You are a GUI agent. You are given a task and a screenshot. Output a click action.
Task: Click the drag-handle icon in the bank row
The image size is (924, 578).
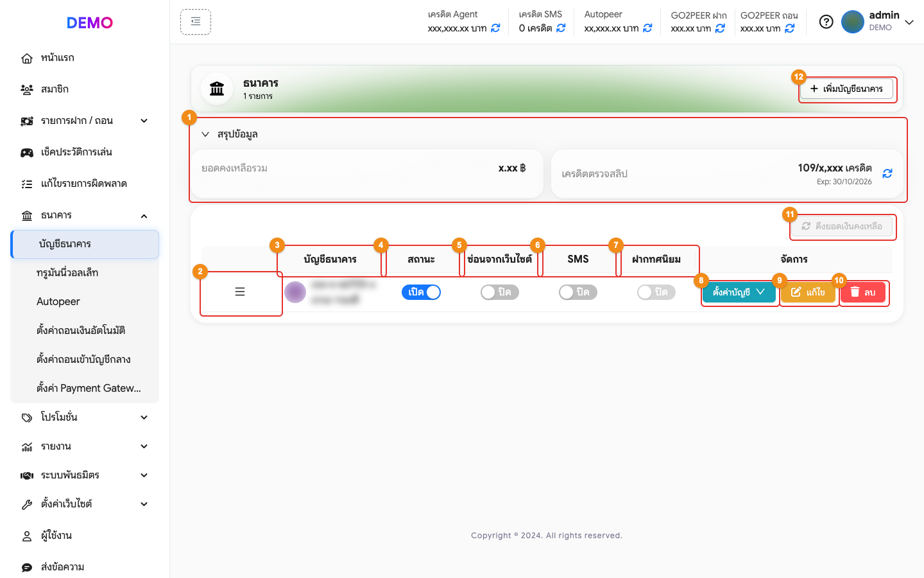[x=240, y=292]
